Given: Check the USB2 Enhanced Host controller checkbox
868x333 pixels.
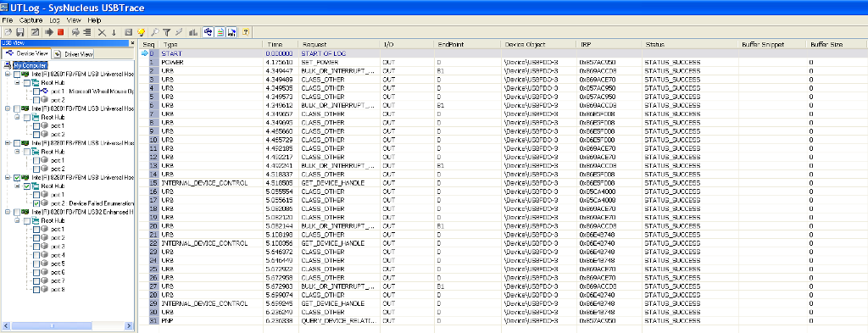Looking at the screenshot, I should (x=17, y=212).
